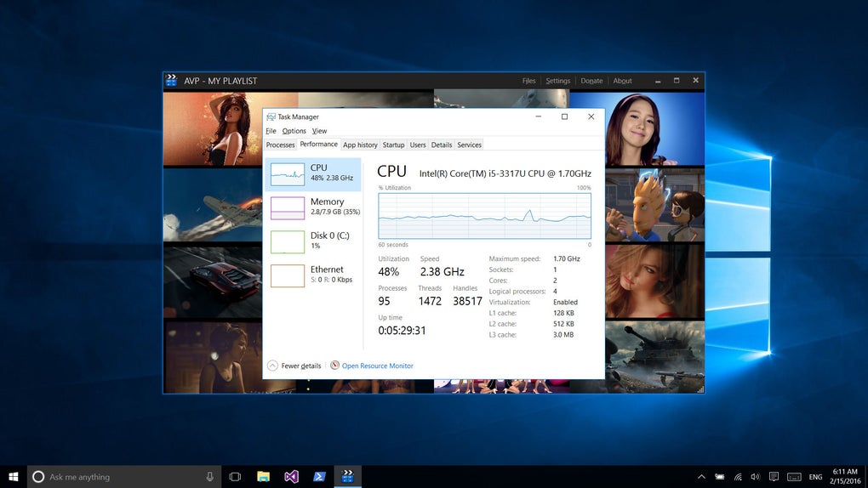The height and width of the screenshot is (488, 868).
Task: Minimize the AVP window
Action: (658, 81)
